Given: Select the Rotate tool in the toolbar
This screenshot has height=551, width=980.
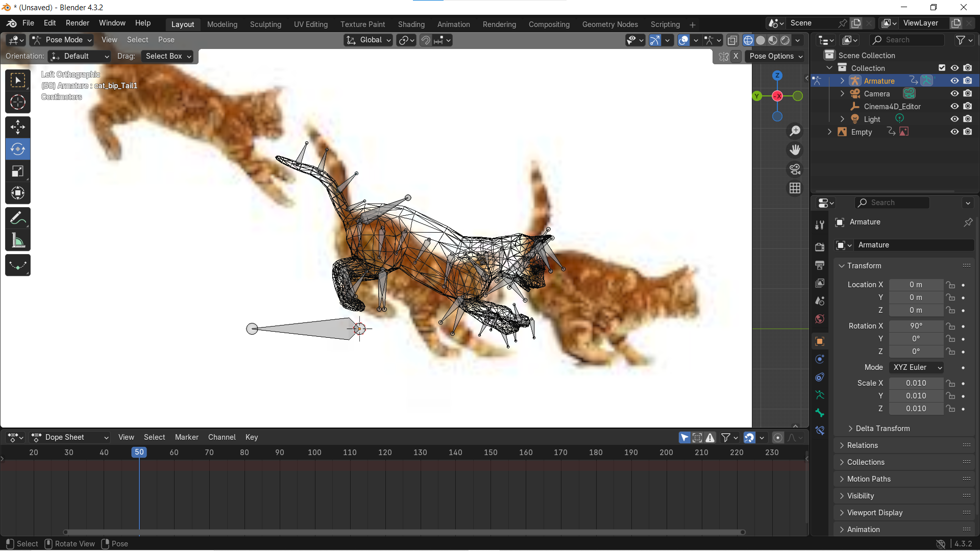Looking at the screenshot, I should 18,149.
